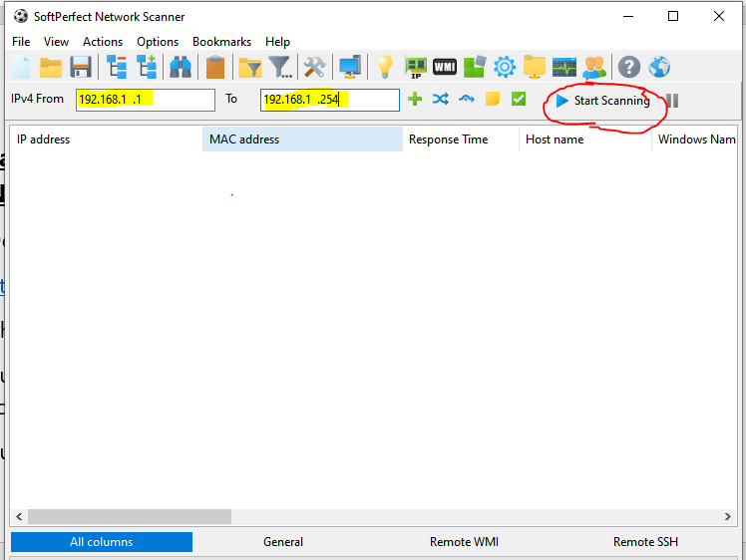Image resolution: width=746 pixels, height=560 pixels.
Task: Click the yellow note icon
Action: point(493,99)
